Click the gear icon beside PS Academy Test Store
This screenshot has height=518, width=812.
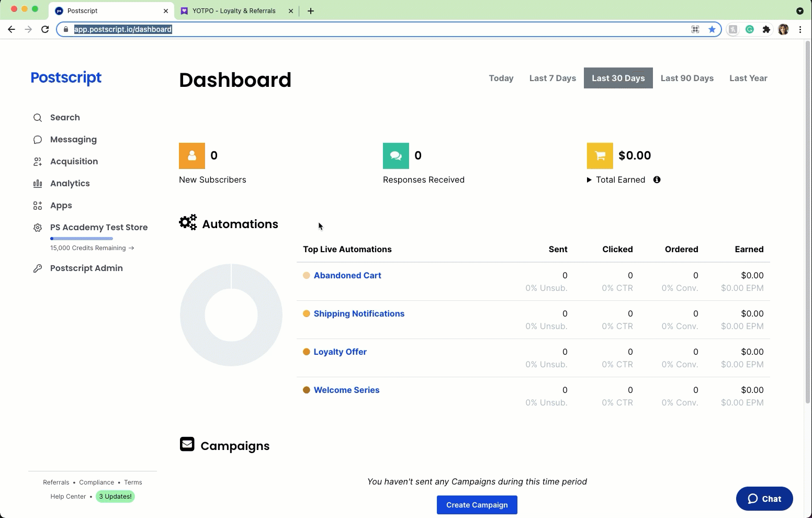tap(38, 228)
